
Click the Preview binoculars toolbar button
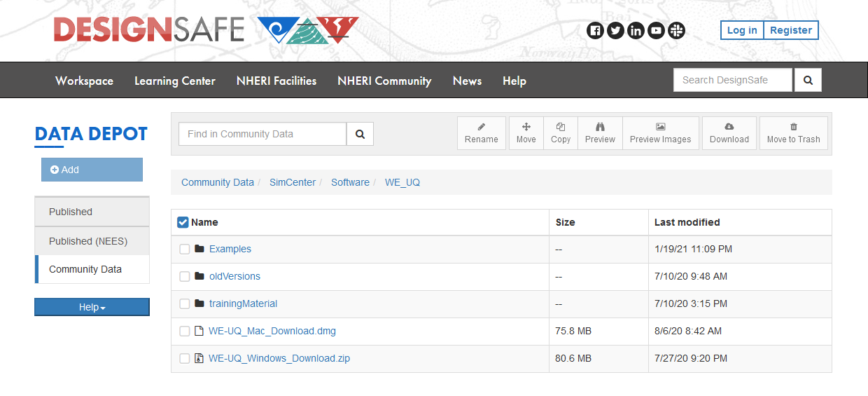tap(600, 133)
